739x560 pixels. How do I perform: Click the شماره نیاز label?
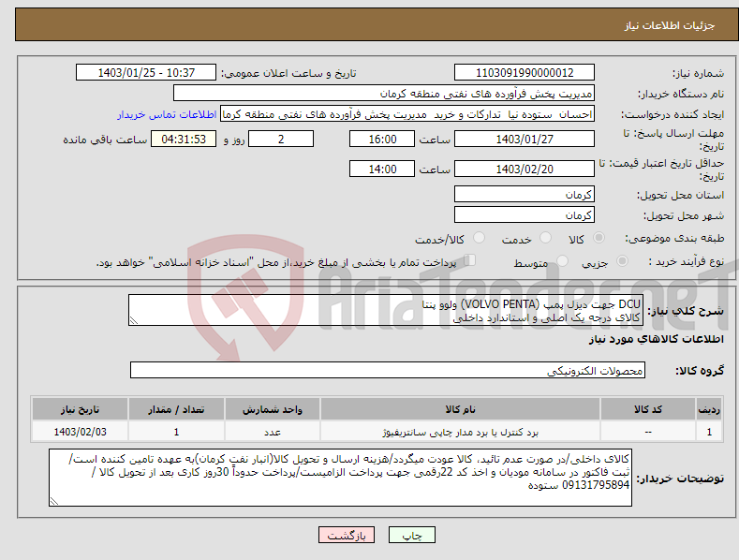(x=698, y=73)
